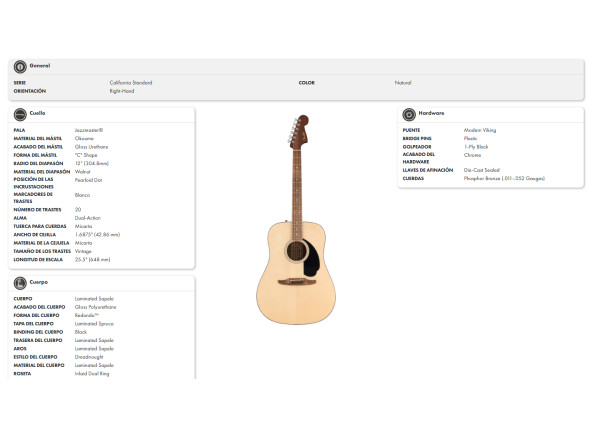Select the 'Die-Cast Sealed' tuners value
The width and height of the screenshot is (590, 434).
click(x=482, y=170)
